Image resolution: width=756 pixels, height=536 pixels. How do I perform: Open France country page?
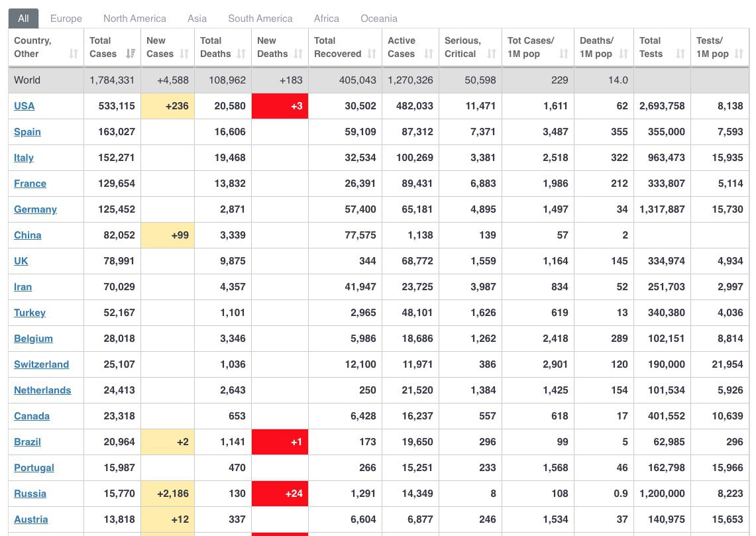tap(30, 184)
